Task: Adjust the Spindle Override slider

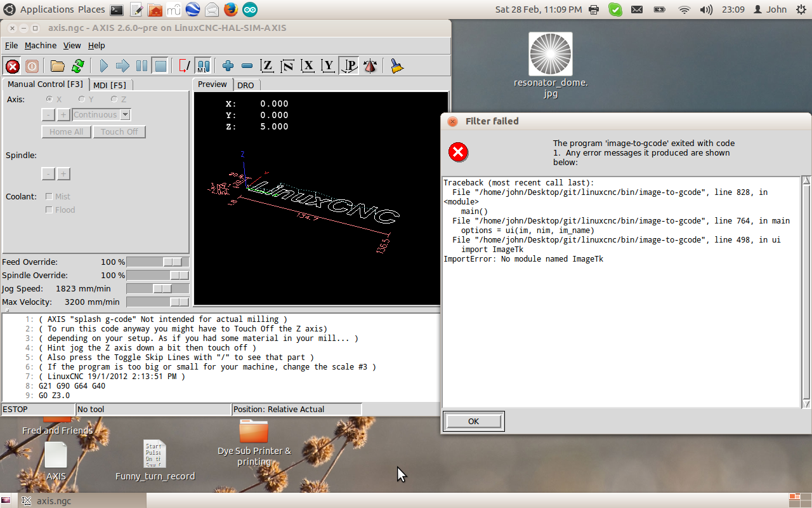Action: pos(158,276)
